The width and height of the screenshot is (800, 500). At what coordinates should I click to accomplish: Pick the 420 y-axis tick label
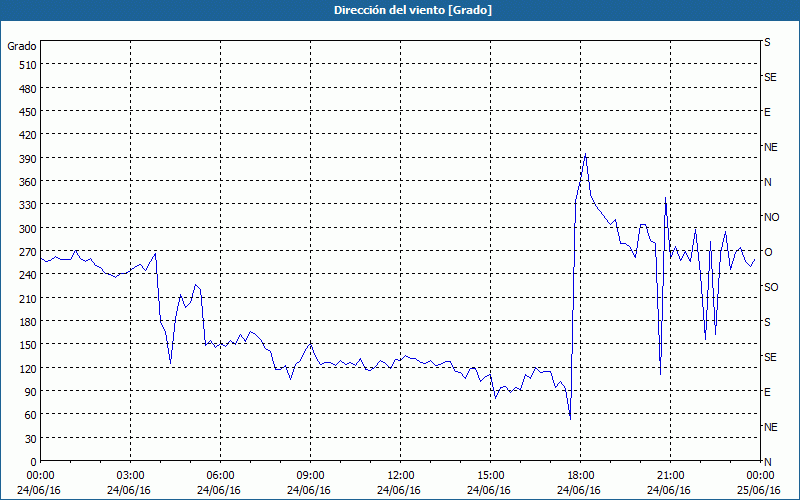pyautogui.click(x=29, y=135)
